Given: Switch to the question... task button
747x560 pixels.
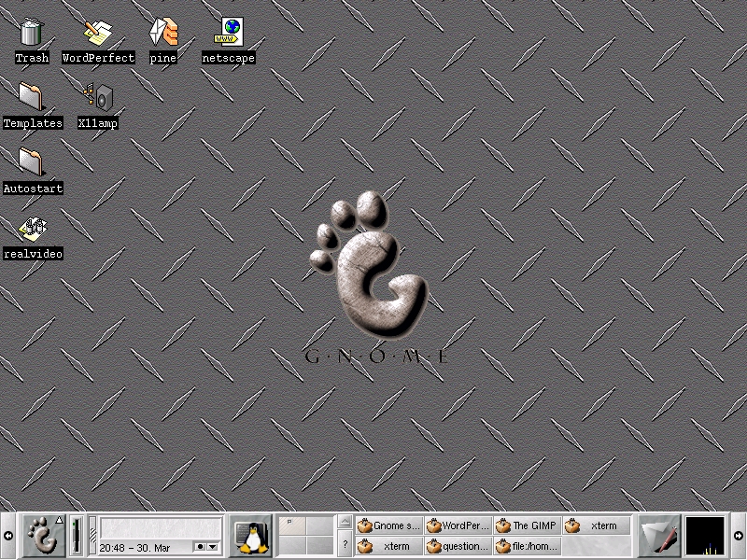Looking at the screenshot, I should click(458, 546).
